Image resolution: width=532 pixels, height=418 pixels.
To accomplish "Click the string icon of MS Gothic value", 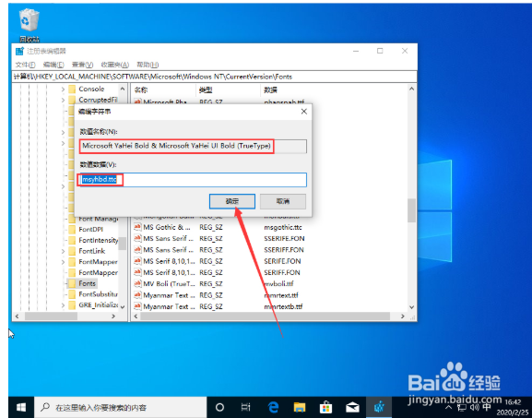I will 137,227.
